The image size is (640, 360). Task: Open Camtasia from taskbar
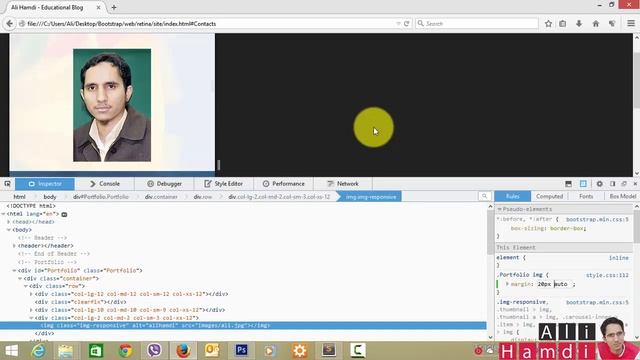pyautogui.click(x=358, y=351)
